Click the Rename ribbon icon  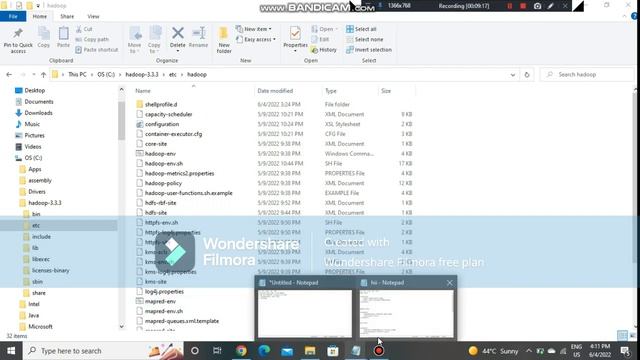pos(198,38)
